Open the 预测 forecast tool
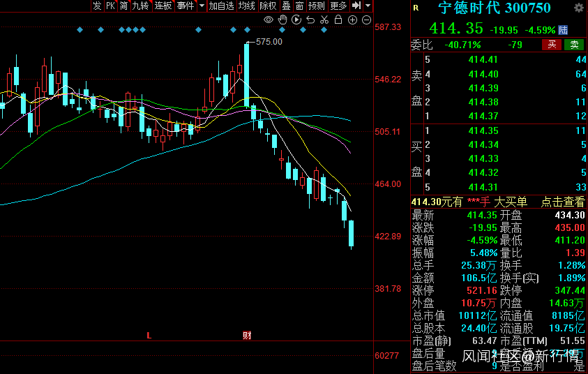Screen dimensions: 588x374 click(x=316, y=6)
